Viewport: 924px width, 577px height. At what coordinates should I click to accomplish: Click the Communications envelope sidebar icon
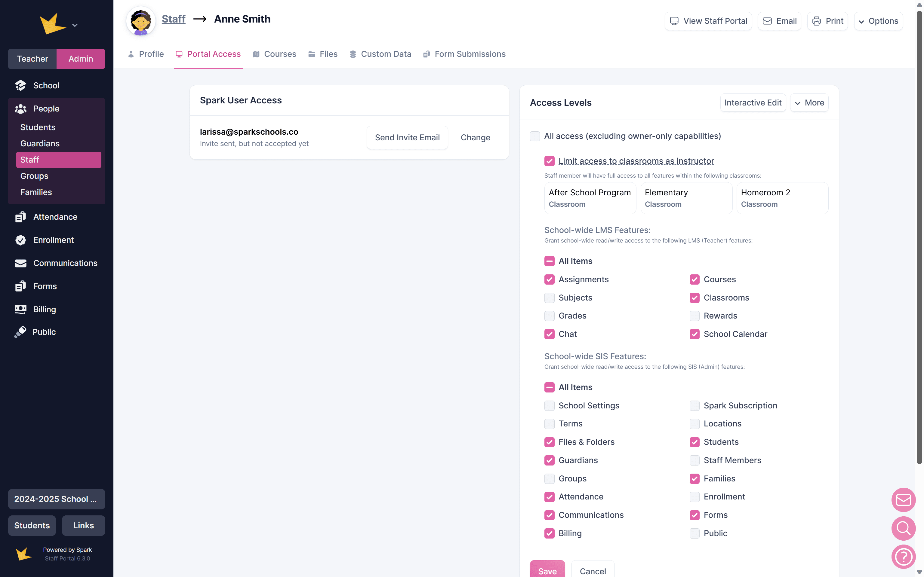click(x=20, y=263)
